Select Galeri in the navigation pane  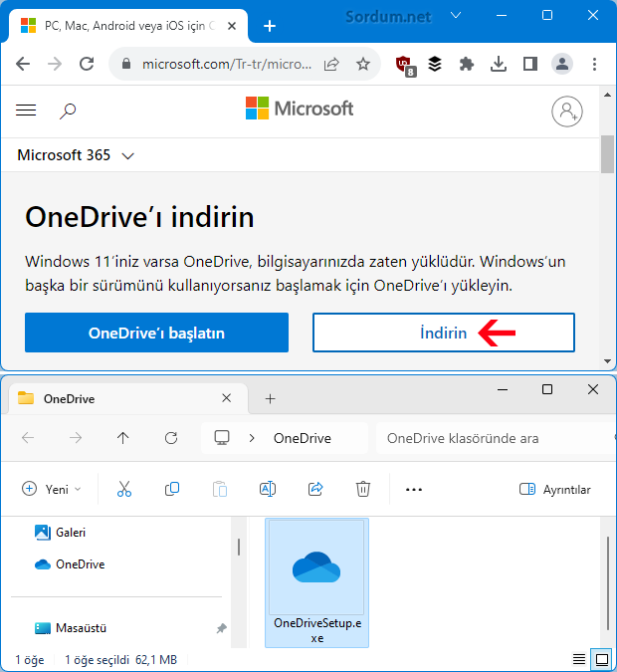point(60,533)
